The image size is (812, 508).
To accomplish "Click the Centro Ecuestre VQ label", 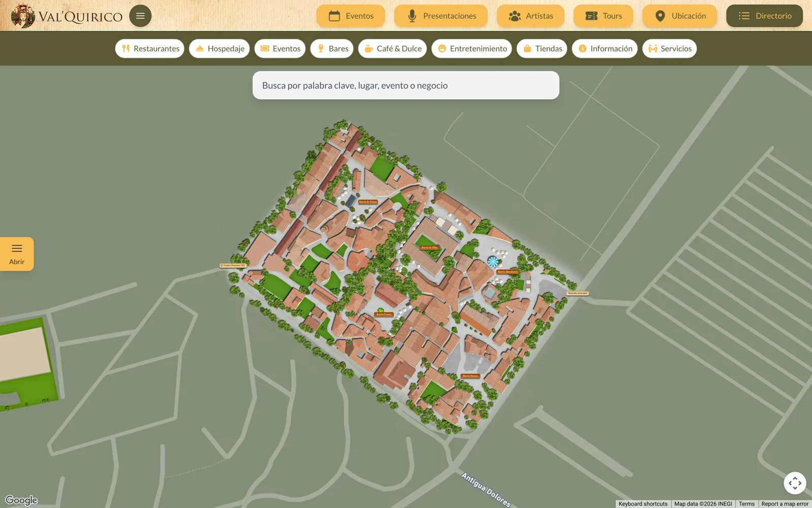I will [x=233, y=265].
